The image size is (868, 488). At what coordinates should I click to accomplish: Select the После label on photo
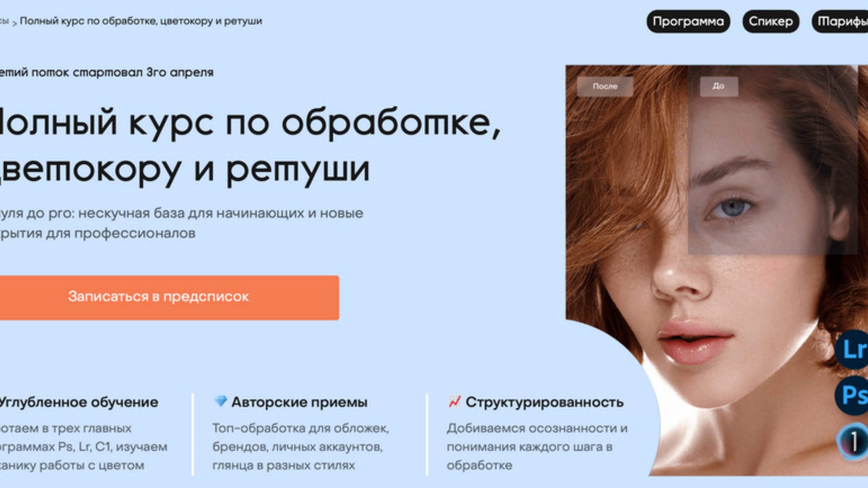[x=605, y=86]
